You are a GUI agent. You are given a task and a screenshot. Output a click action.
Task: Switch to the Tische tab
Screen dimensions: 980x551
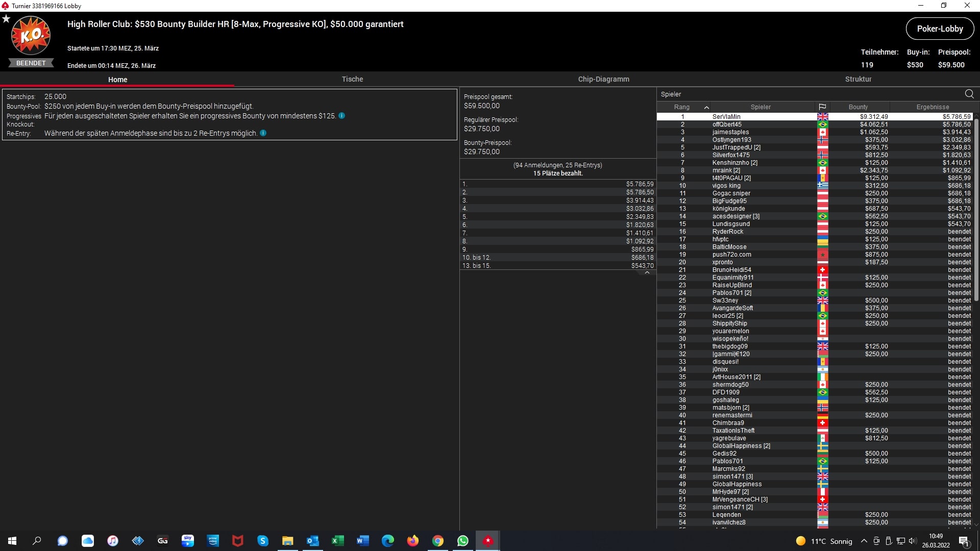pos(352,79)
